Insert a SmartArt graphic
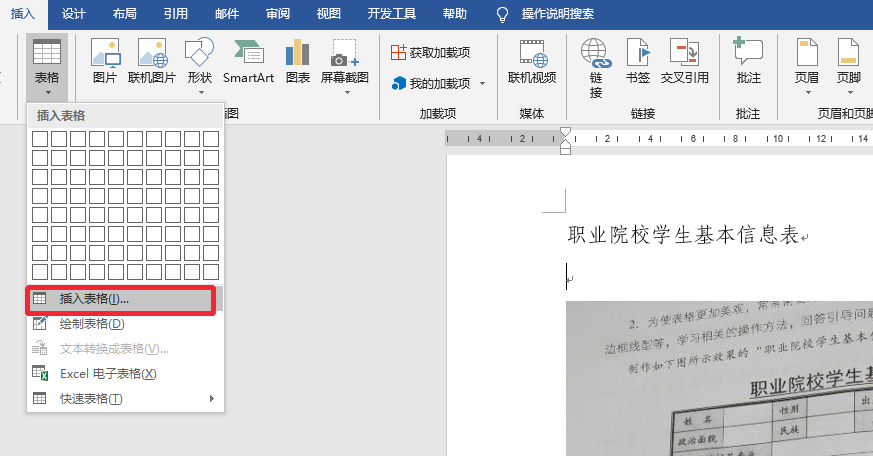Screen dimensions: 873x456 click(248, 61)
